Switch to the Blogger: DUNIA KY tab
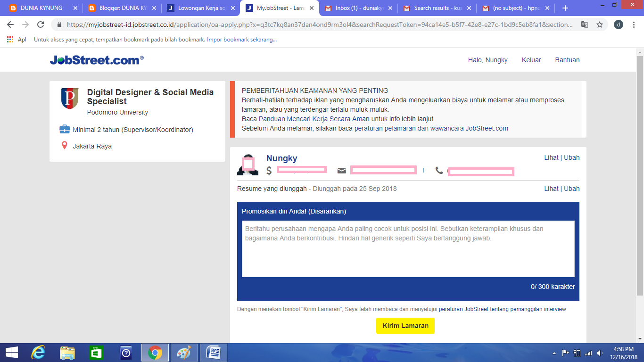Image resolution: width=644 pixels, height=362 pixels. click(x=123, y=8)
